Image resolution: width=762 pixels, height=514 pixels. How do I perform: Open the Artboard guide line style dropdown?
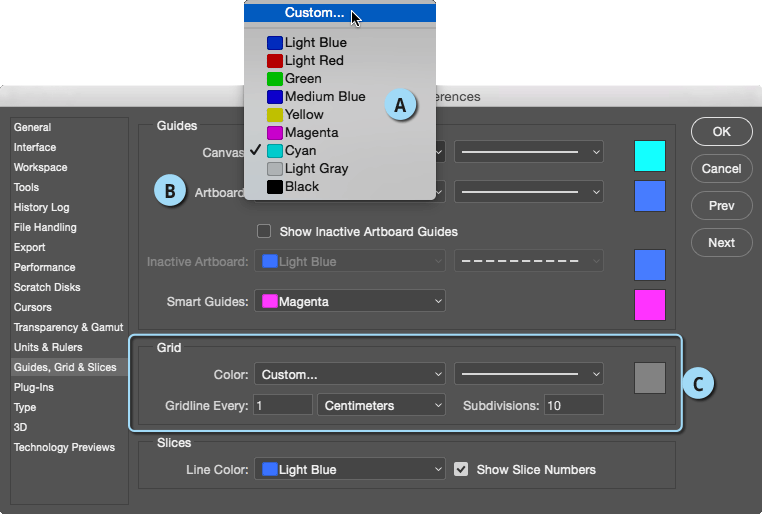point(529,192)
